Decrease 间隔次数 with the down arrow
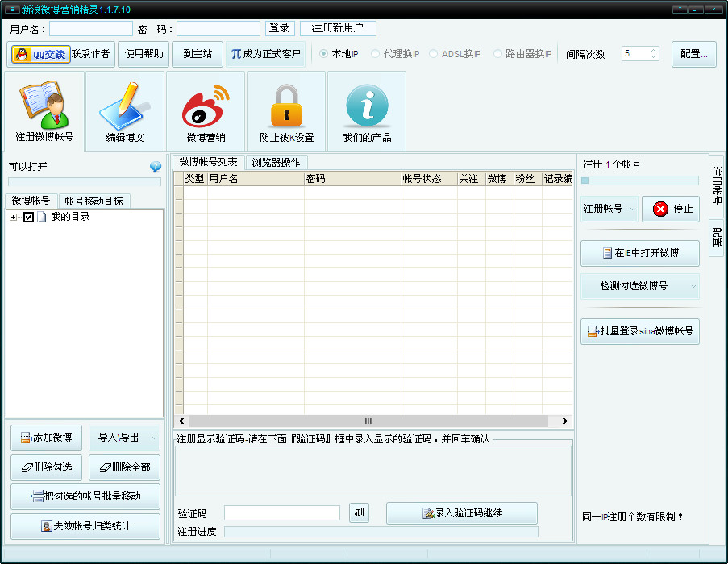Viewport: 728px width, 564px height. 653,57
